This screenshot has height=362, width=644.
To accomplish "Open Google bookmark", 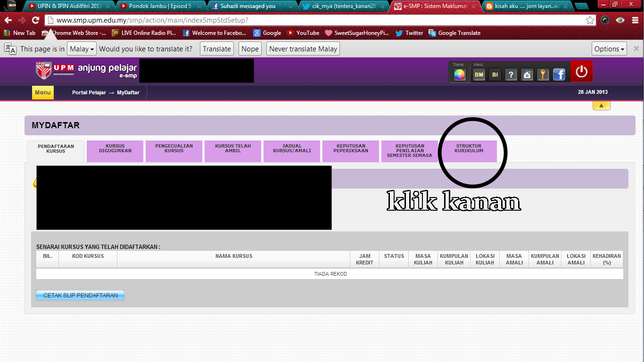I will click(267, 33).
